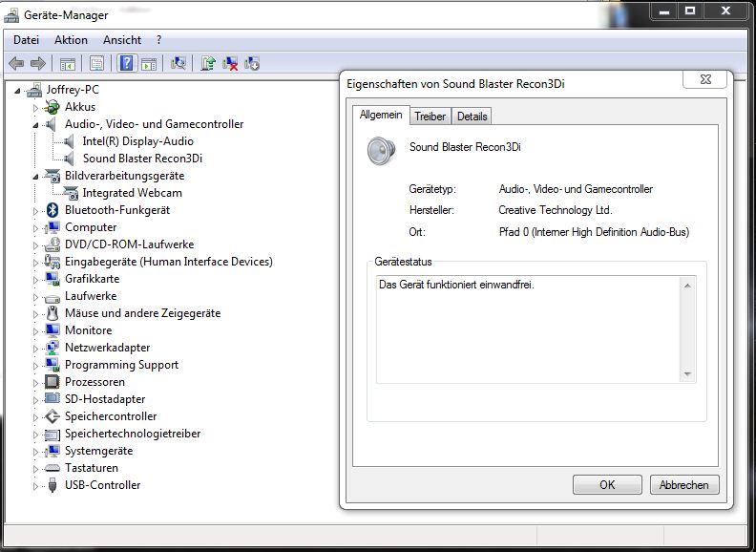
Task: Select Intel(R) Display-Audio device
Action: pos(137,141)
